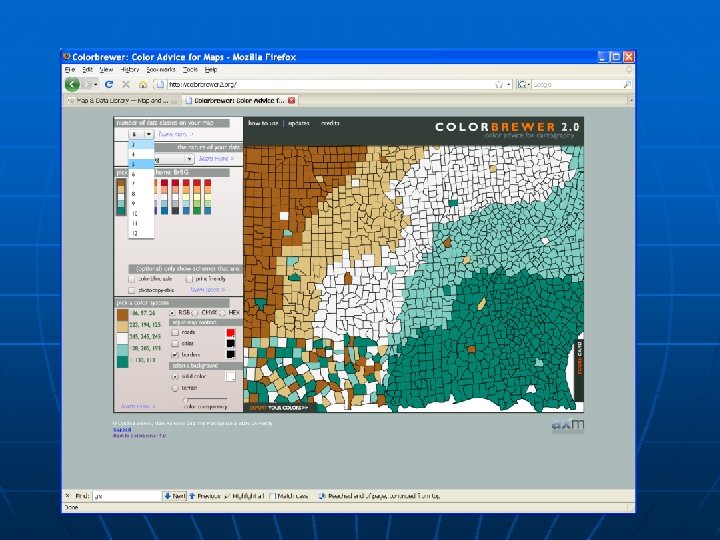
Task: Close the Find bar with its X
Action: coord(68,495)
